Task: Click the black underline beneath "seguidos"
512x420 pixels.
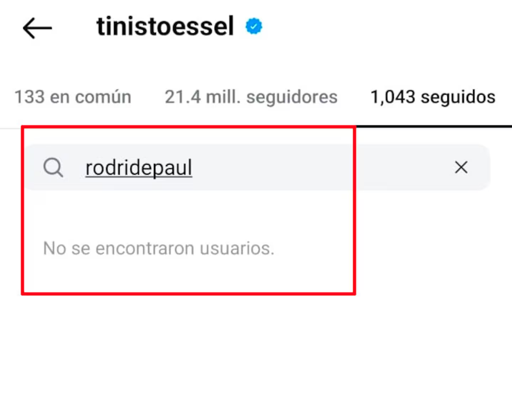Action: point(433,126)
